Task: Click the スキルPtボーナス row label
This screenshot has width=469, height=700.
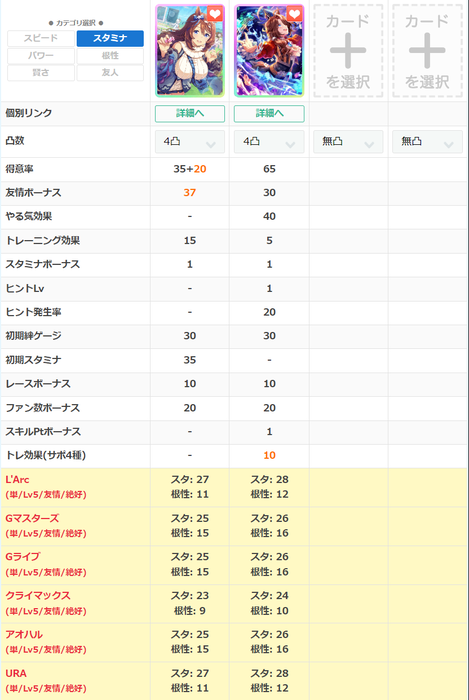Action: click(43, 432)
